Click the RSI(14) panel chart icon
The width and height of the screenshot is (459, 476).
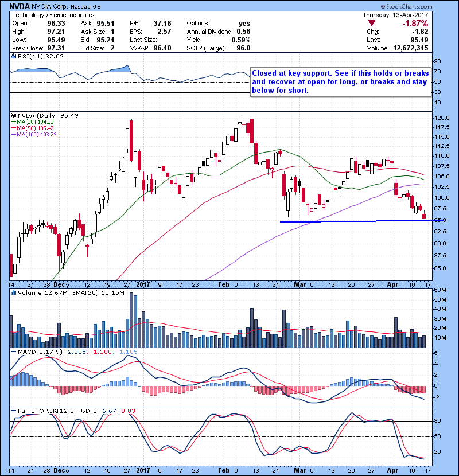coord(13,56)
